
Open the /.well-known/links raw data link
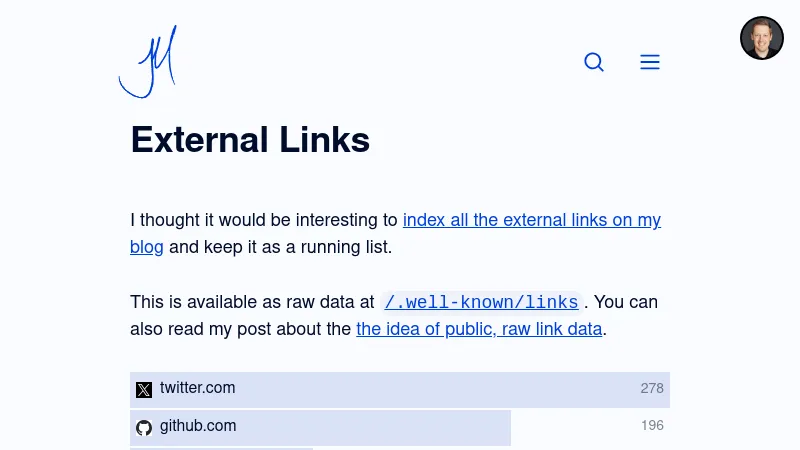click(482, 302)
